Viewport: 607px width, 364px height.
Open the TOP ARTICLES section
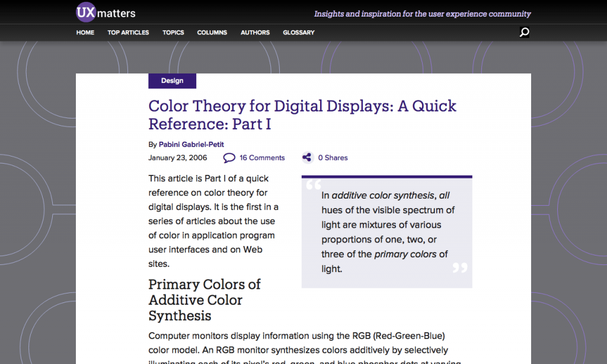pyautogui.click(x=128, y=33)
